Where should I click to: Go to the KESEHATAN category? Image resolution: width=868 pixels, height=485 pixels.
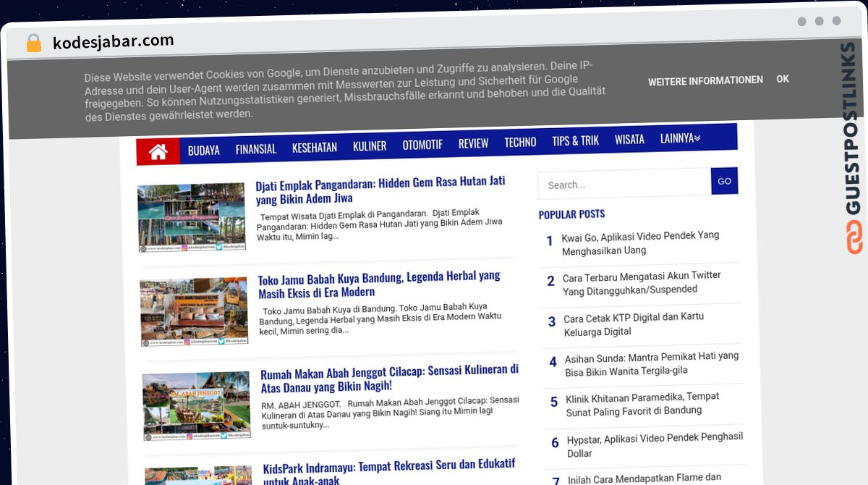coord(315,148)
